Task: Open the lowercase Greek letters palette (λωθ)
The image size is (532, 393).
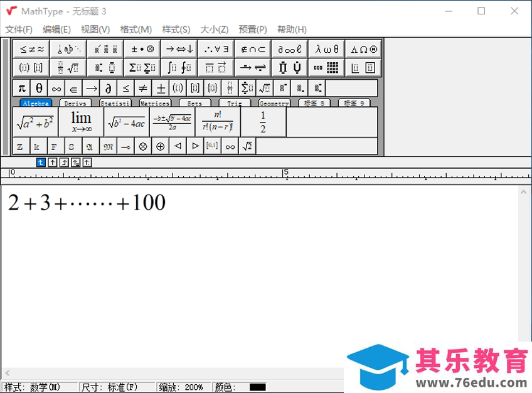Action: [x=327, y=49]
